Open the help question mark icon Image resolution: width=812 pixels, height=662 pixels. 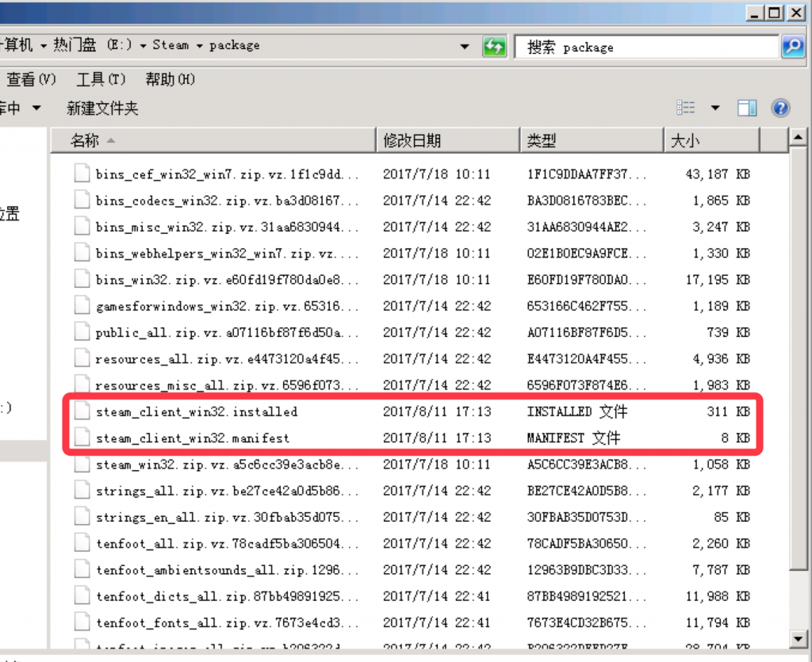[x=780, y=108]
